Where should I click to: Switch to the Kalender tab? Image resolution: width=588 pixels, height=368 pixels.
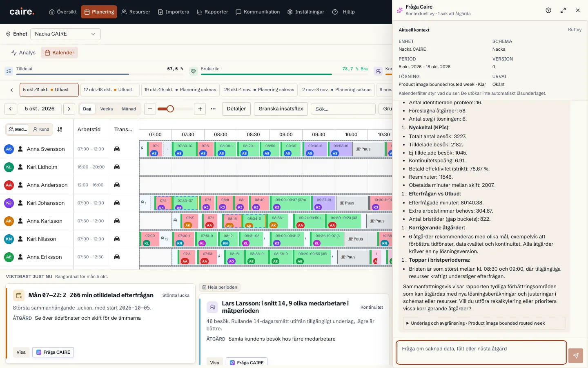60,53
